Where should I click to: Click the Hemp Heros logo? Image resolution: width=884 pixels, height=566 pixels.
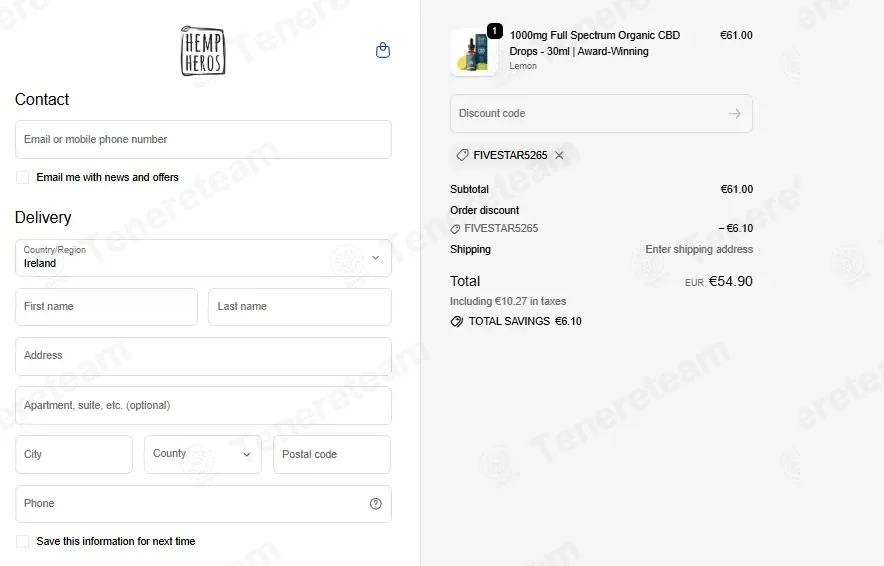click(203, 51)
